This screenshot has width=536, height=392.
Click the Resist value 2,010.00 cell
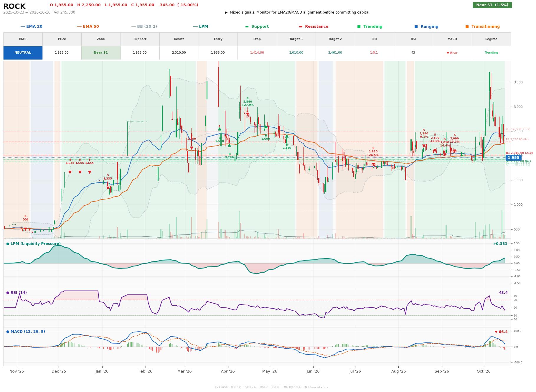click(179, 53)
